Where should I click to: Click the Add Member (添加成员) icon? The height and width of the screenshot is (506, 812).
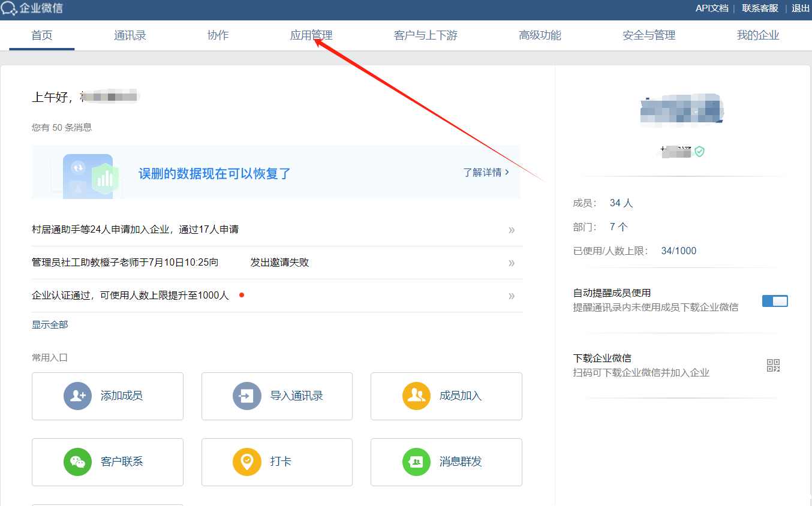[x=77, y=396]
